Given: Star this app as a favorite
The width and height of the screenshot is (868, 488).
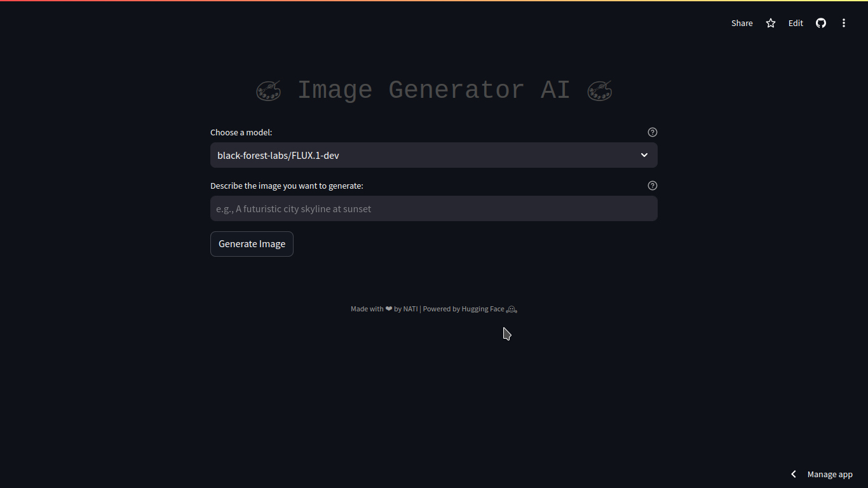Looking at the screenshot, I should coord(771,23).
